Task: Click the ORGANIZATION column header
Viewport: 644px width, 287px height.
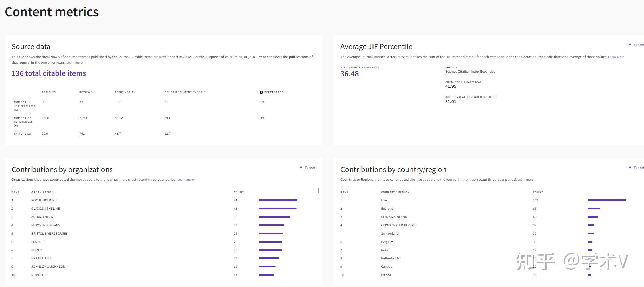Action: [42, 192]
